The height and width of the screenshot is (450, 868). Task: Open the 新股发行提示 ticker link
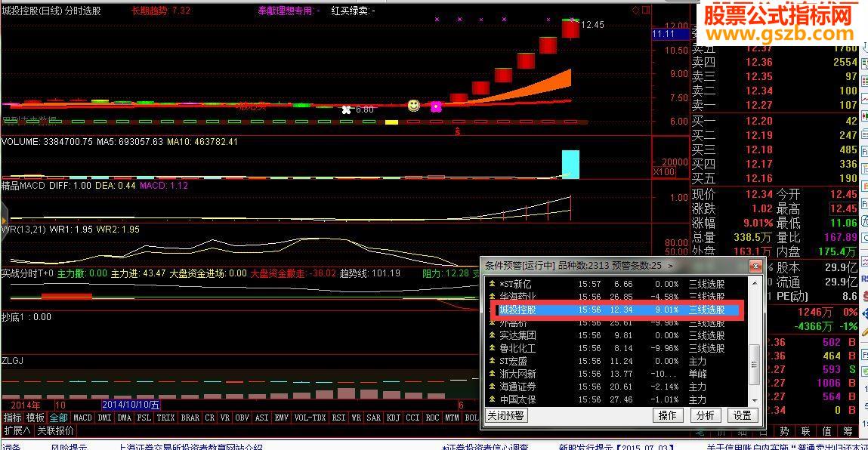point(616,446)
